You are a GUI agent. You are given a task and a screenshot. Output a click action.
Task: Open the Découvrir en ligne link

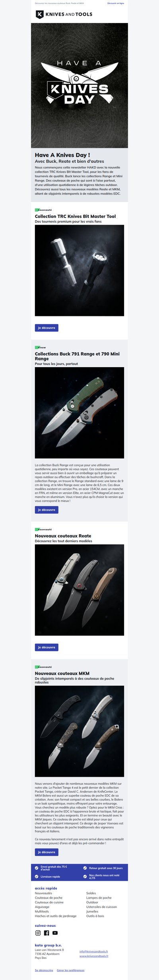pyautogui.click(x=116, y=3)
